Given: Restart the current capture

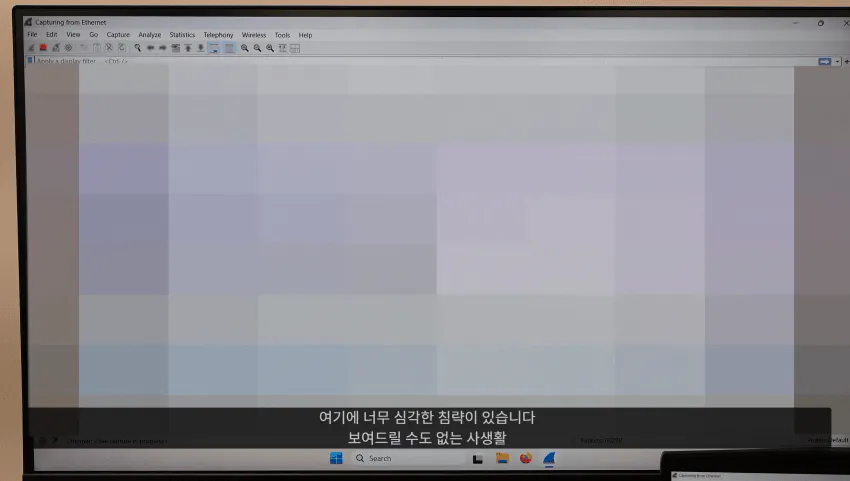Looking at the screenshot, I should [x=56, y=48].
